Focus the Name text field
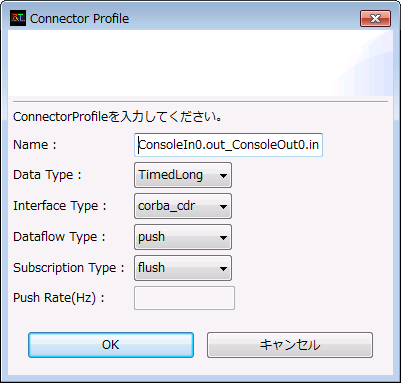 point(228,145)
